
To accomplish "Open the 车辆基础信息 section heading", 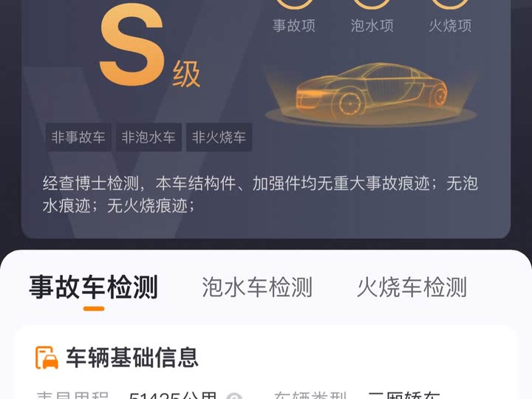I will [132, 358].
